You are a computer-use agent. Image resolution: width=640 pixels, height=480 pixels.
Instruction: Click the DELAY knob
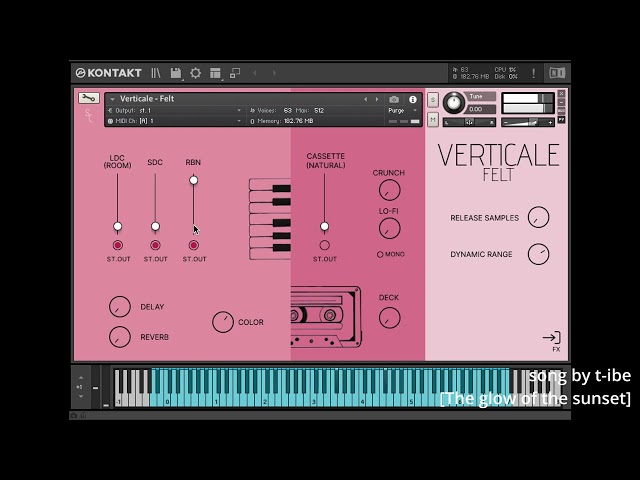tap(120, 307)
